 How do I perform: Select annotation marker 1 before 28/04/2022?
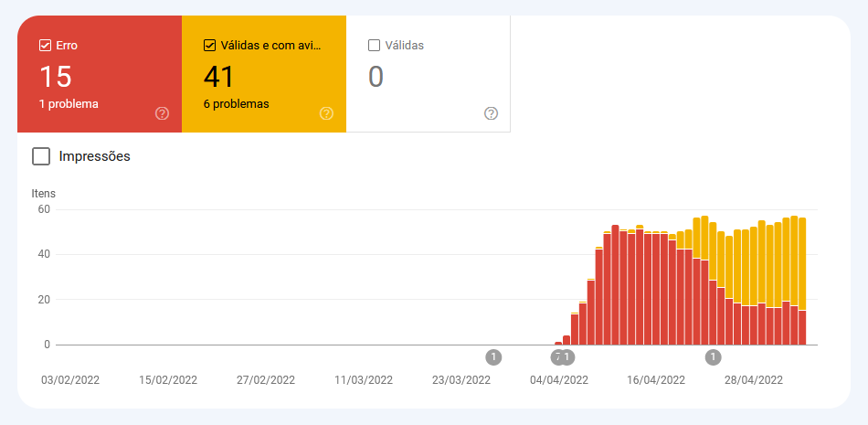tap(714, 356)
